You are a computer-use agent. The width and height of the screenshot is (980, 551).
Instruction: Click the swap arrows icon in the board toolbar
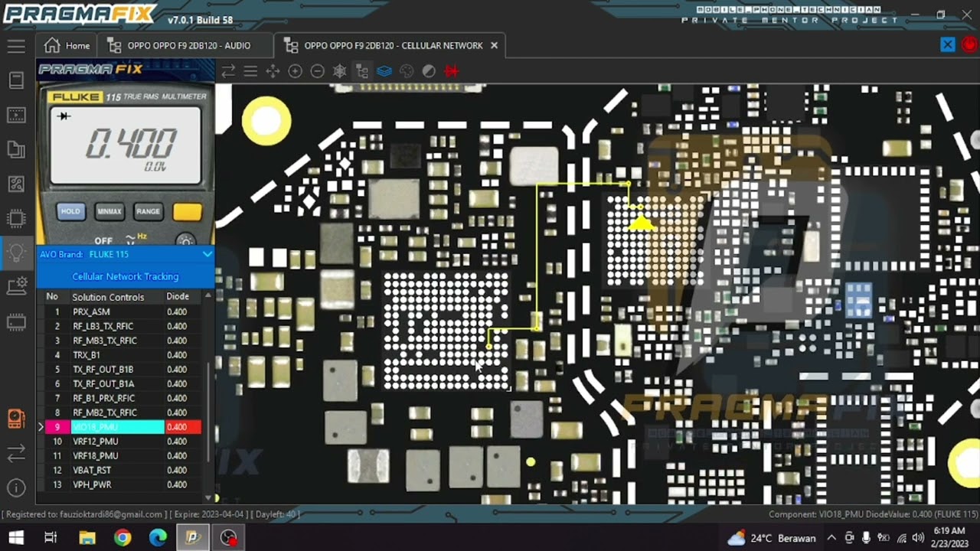pyautogui.click(x=228, y=71)
